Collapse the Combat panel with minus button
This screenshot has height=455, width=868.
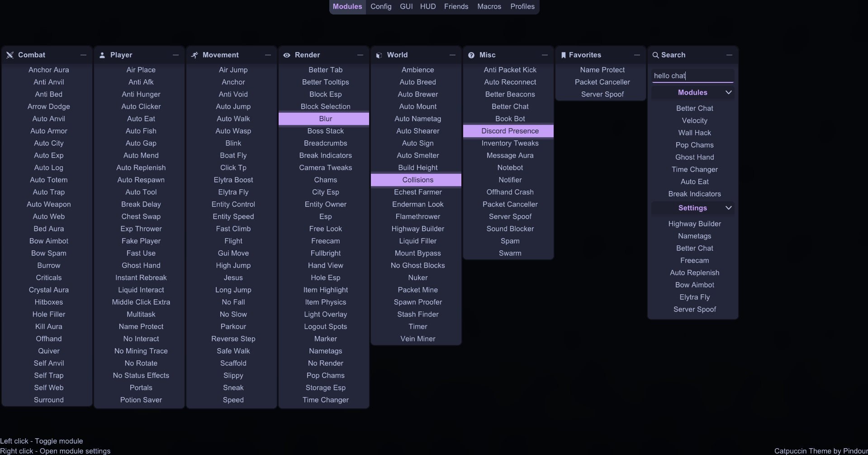tap(83, 55)
